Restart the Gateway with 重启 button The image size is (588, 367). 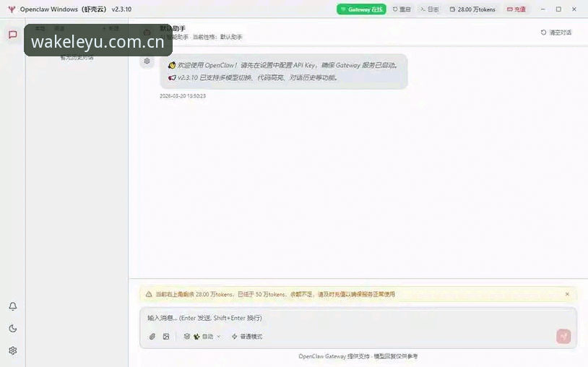pos(402,9)
